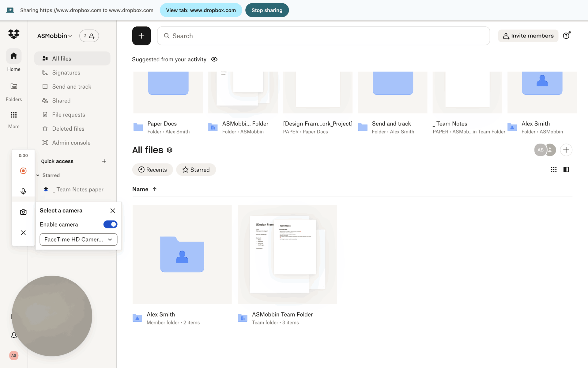
Task: Click the View tab: www.dropbox.com button
Action: point(201,10)
